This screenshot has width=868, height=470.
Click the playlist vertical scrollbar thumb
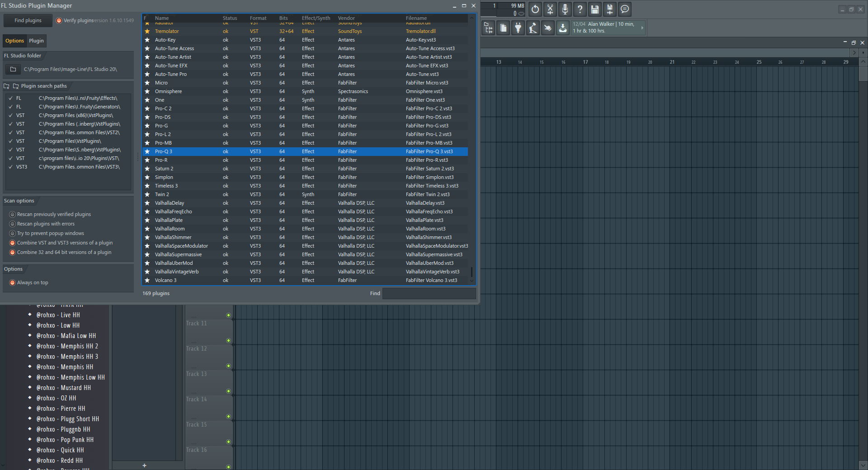(x=863, y=73)
